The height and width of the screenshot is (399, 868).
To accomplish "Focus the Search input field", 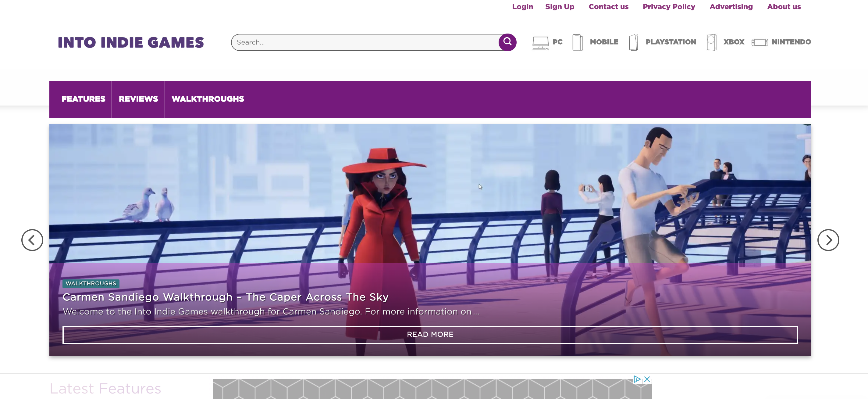I will point(365,42).
